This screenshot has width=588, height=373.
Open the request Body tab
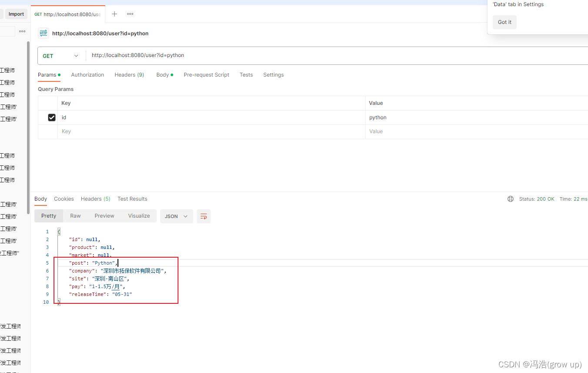tap(165, 75)
